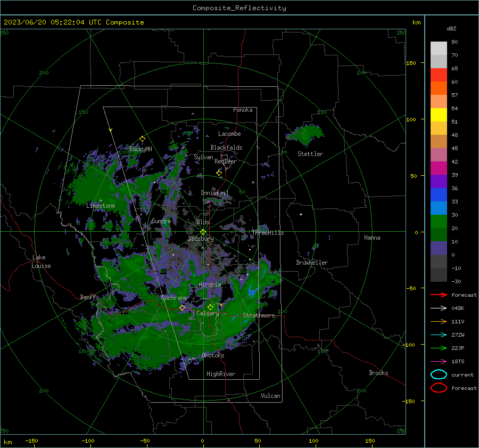This screenshot has height=448, width=479.
Task: Click the dBZ legend heading
Action: (x=451, y=28)
